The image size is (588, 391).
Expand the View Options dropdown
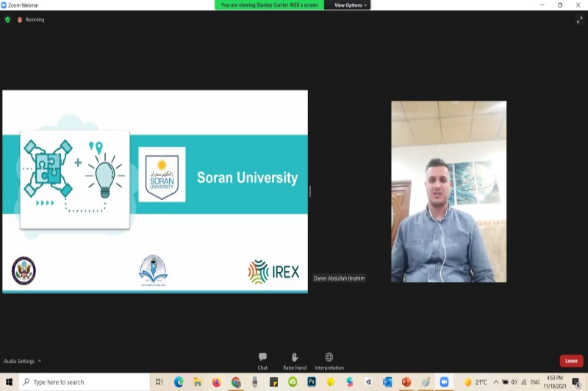point(351,5)
